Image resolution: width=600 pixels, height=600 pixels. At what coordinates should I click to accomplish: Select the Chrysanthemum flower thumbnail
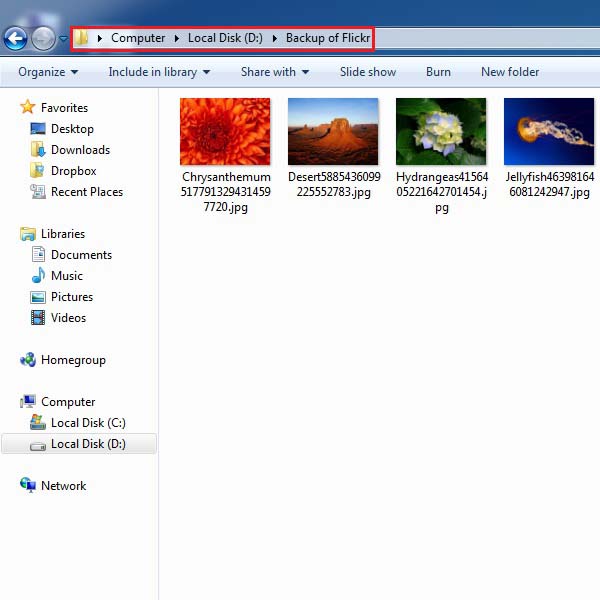point(225,132)
